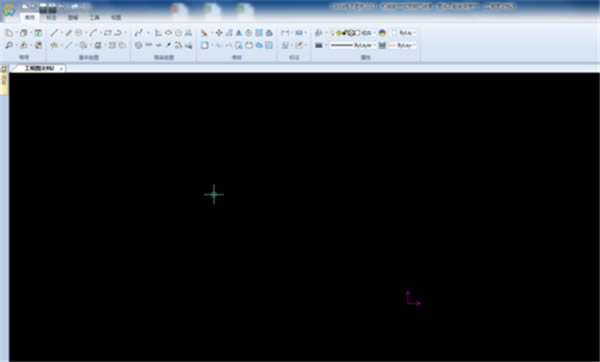Choose the four-arrow Move tool
This screenshot has height=362, width=600.
tap(219, 33)
